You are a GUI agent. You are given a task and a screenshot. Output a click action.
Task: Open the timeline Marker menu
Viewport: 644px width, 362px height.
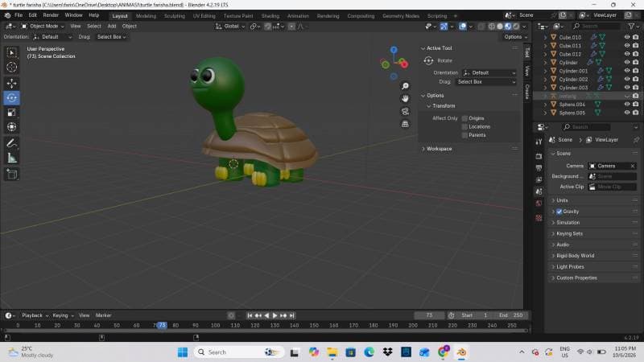point(103,315)
